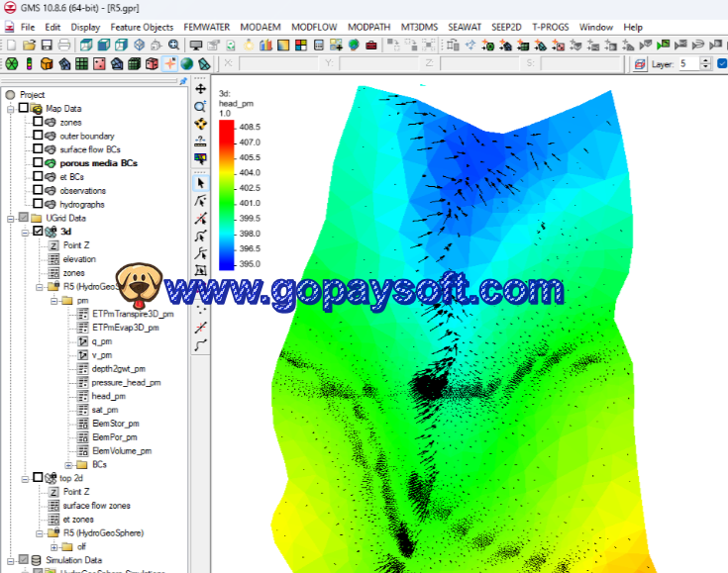Open the File menu
Image resolution: width=728 pixels, height=573 pixels.
coord(28,27)
